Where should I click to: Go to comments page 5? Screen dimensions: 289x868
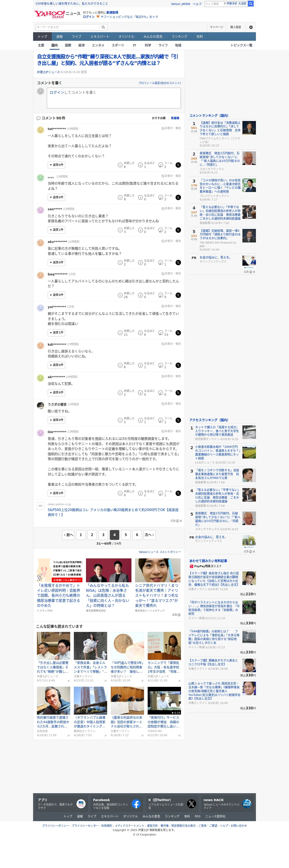click(126, 535)
